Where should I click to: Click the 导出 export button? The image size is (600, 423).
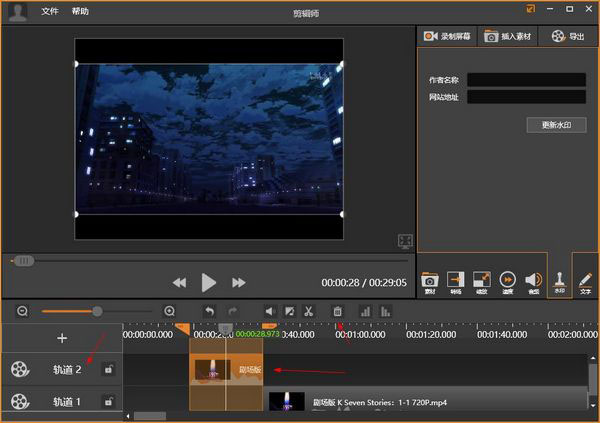pyautogui.click(x=570, y=36)
